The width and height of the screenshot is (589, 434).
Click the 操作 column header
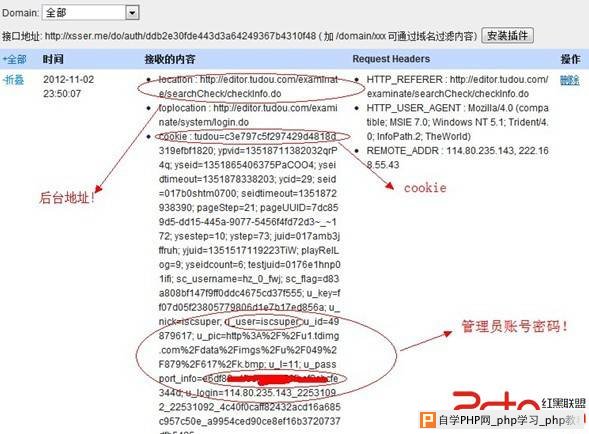pos(570,59)
